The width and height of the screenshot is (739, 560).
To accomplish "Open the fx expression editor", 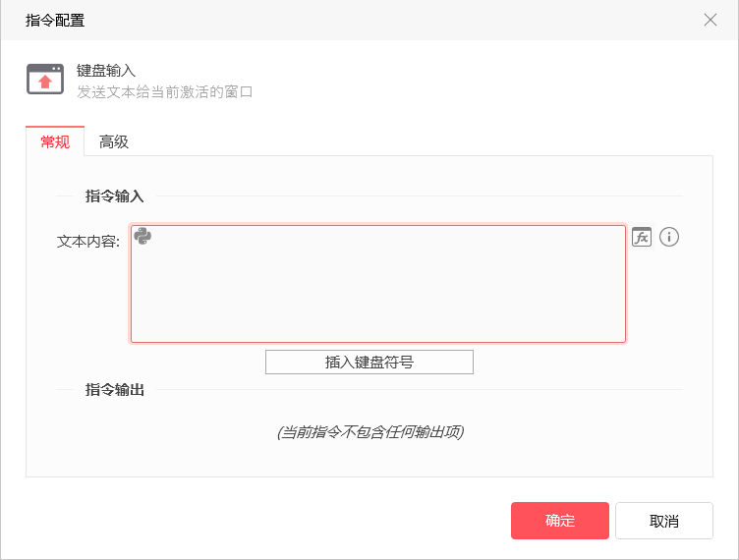I will (642, 237).
